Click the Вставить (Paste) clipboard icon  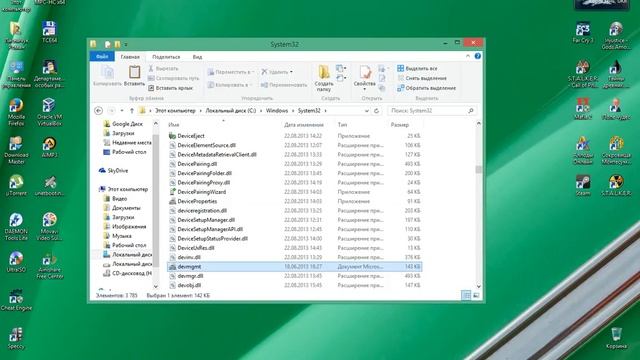134,73
